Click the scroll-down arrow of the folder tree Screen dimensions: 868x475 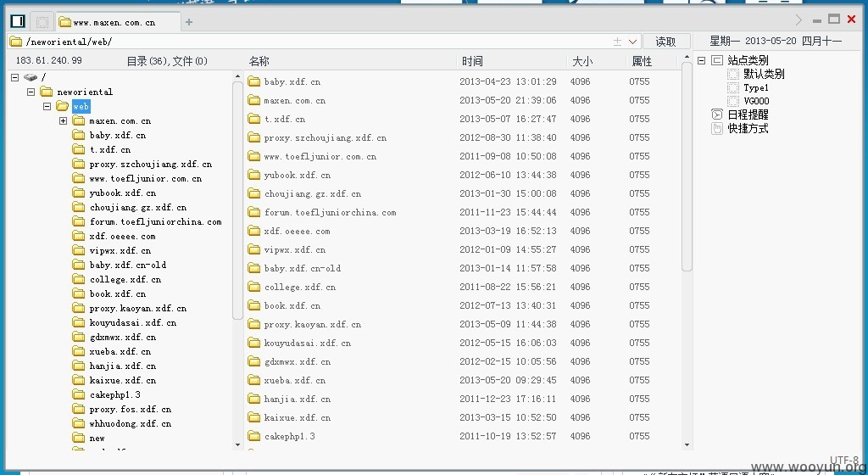coord(237,444)
